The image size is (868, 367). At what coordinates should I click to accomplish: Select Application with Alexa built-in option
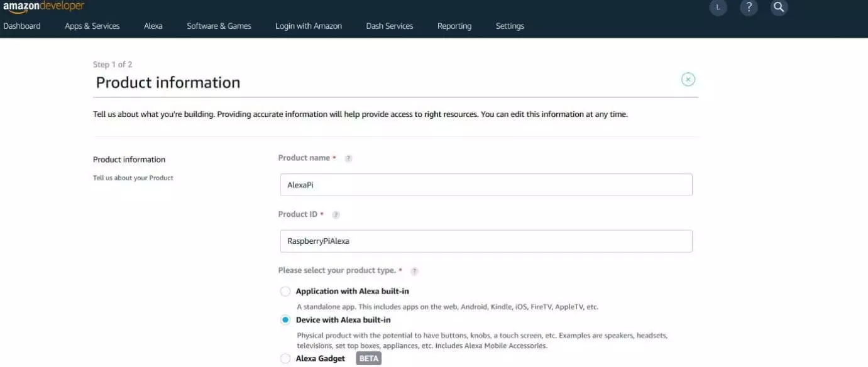pos(285,292)
